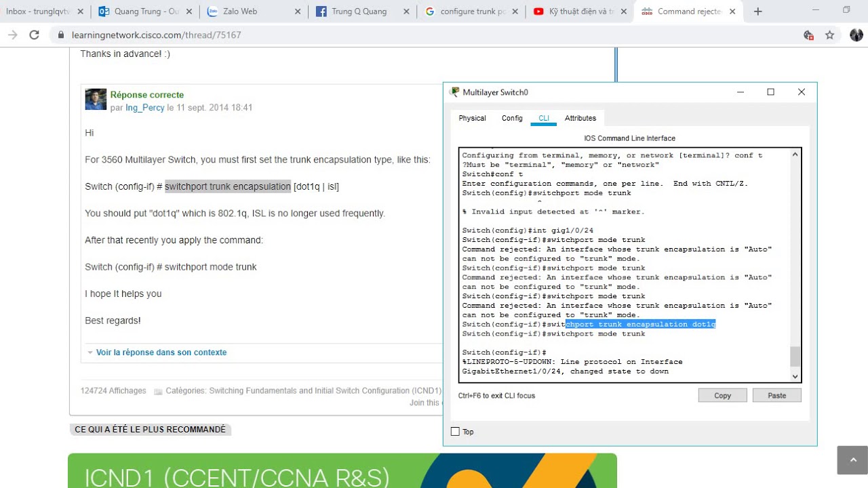Screen dimensions: 868x488
Task: Close the YouTube browser tab
Action: pyautogui.click(x=623, y=12)
